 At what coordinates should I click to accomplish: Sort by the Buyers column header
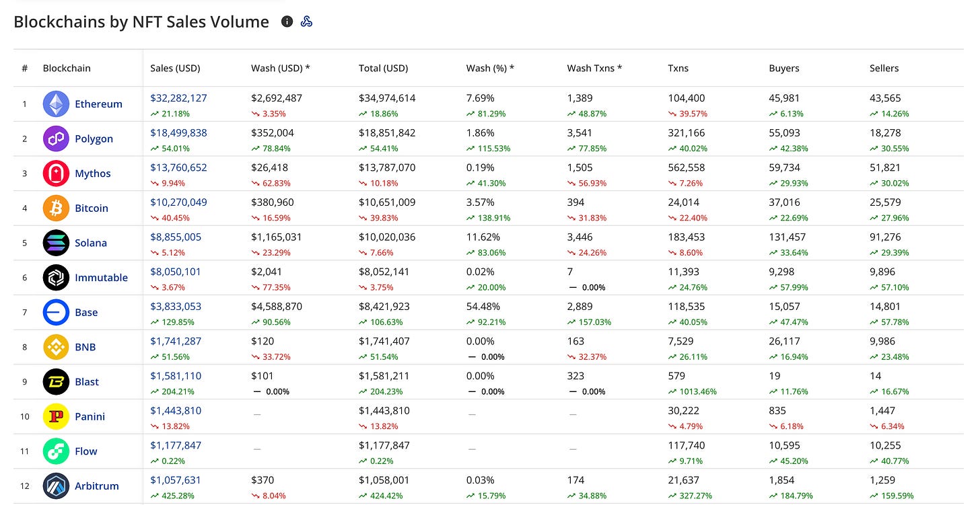point(784,68)
